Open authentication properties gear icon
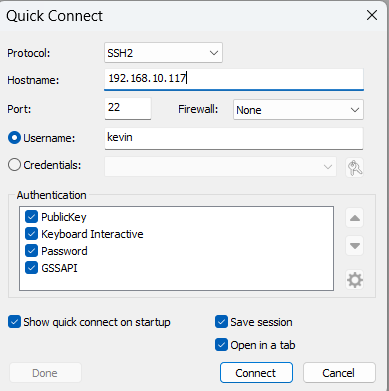The width and height of the screenshot is (389, 391). [x=355, y=280]
